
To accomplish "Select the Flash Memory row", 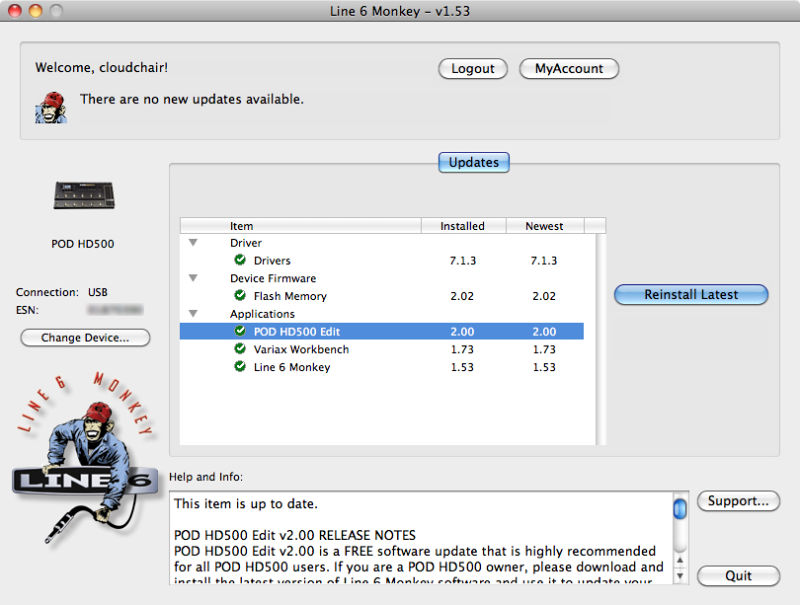I will tap(382, 296).
